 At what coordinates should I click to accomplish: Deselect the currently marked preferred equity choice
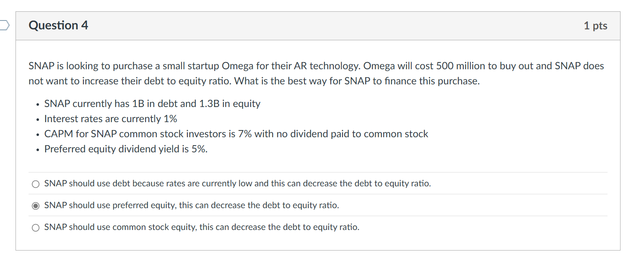[35, 205]
